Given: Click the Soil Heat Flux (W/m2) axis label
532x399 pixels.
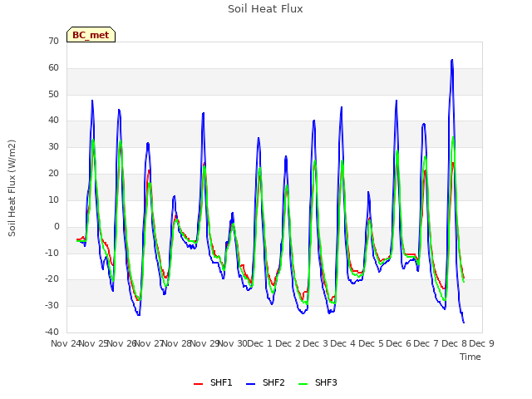Looking at the screenshot, I should pos(12,188).
